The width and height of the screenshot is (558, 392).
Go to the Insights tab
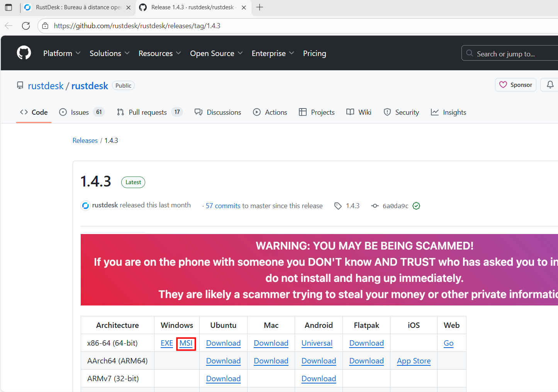[x=449, y=112]
